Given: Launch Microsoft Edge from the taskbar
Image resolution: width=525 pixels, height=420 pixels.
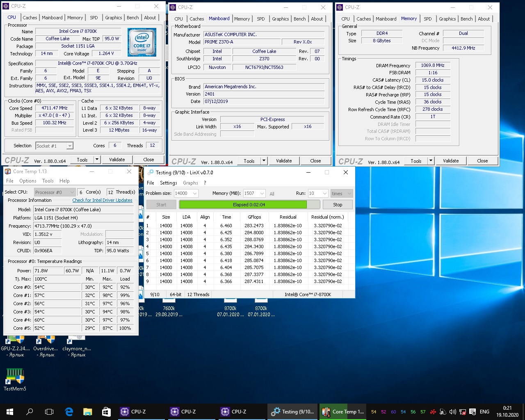Looking at the screenshot, I should (69, 412).
